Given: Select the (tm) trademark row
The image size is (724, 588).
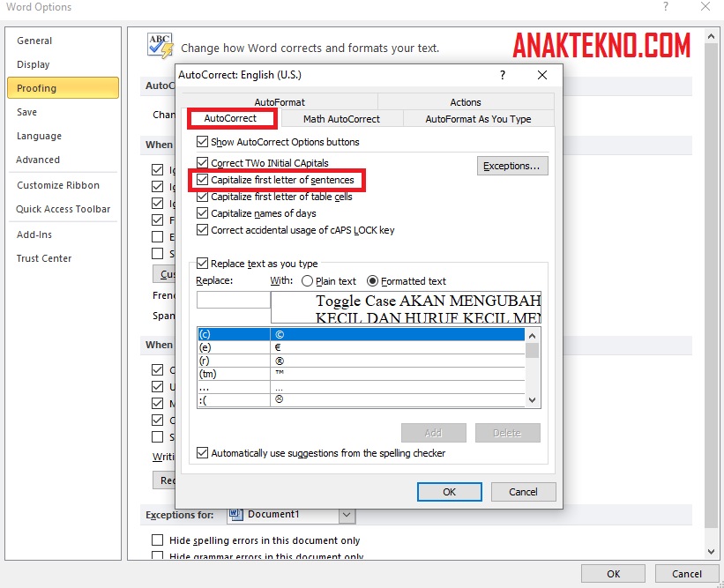Looking at the screenshot, I should point(361,374).
